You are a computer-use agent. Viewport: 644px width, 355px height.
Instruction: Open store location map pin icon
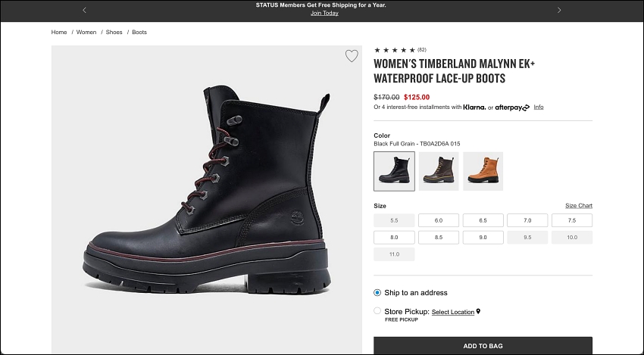click(x=479, y=312)
